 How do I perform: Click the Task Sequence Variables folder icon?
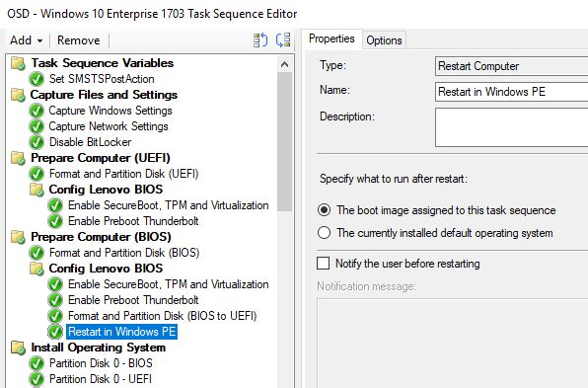18,63
